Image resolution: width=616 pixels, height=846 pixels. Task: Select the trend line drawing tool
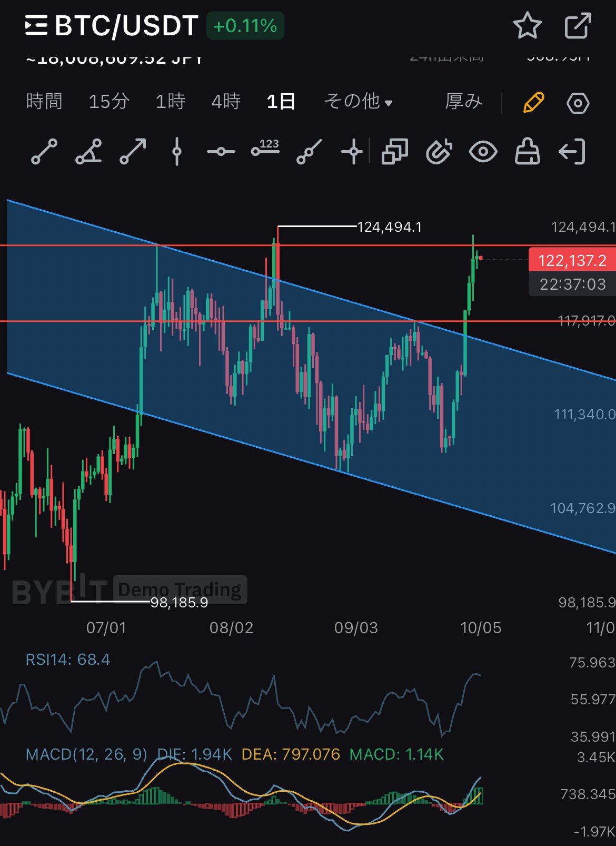pos(44,152)
